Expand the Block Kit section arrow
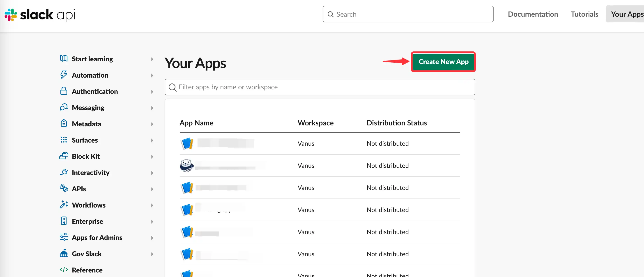Screen dimensions: 644x277 pos(152,157)
